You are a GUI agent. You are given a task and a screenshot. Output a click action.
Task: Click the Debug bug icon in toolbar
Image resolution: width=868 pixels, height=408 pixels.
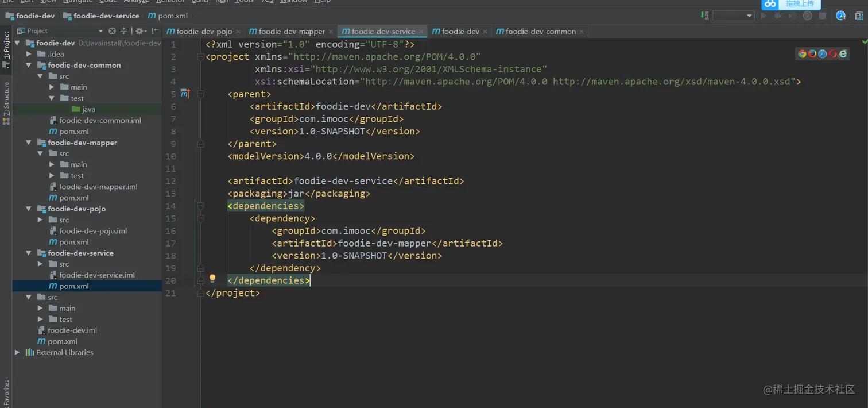coord(778,16)
